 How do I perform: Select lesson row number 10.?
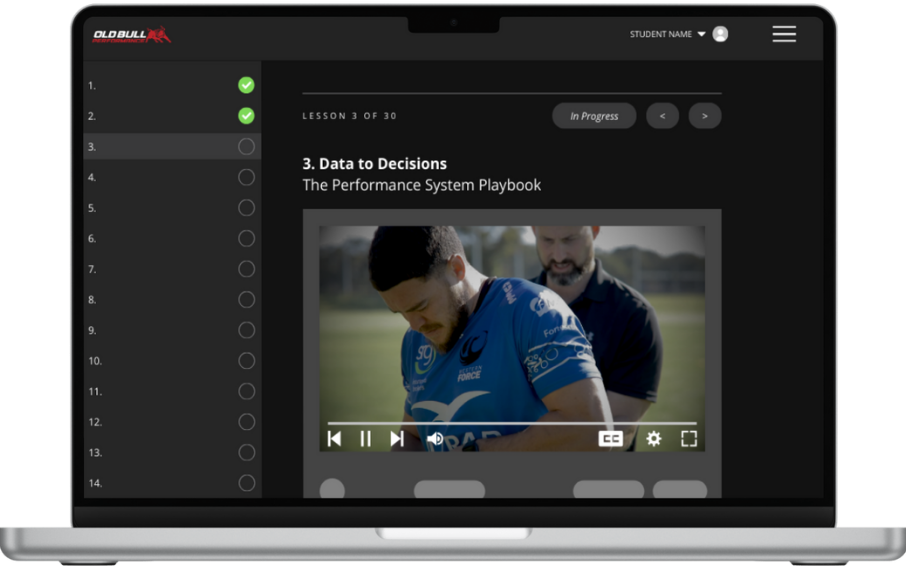point(172,361)
